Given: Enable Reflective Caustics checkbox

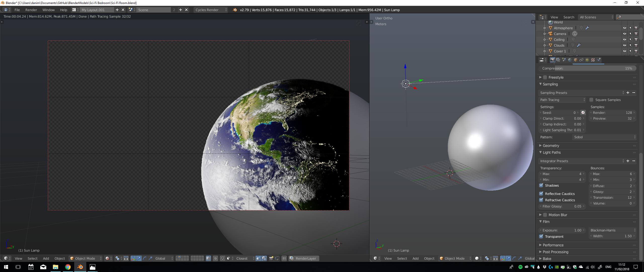Looking at the screenshot, I should coord(541,193).
